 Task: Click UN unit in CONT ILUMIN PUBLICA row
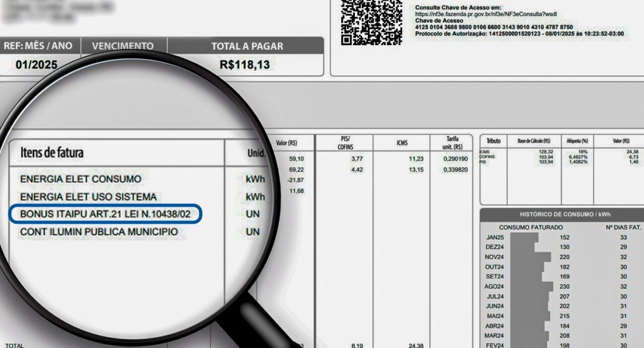[252, 232]
